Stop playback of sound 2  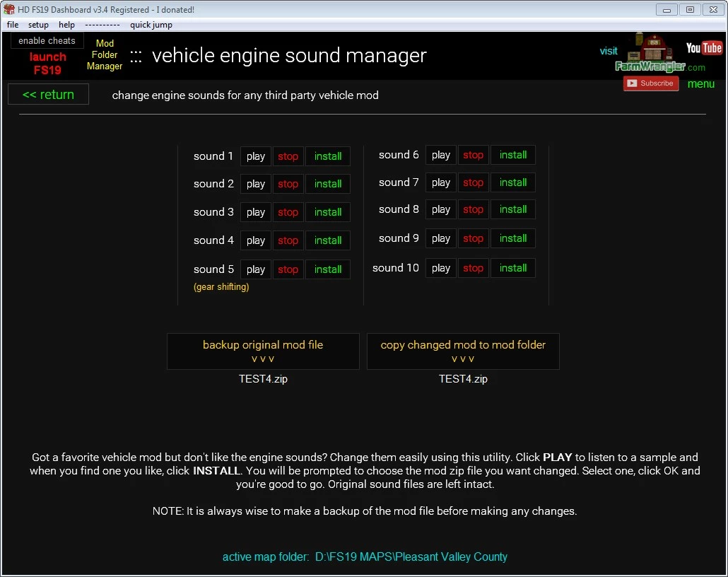tap(288, 184)
